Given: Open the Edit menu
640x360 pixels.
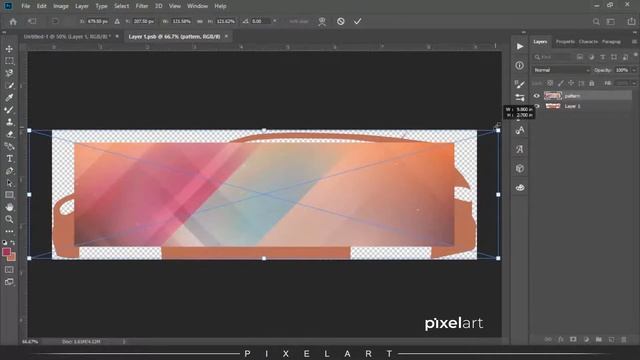Looking at the screenshot, I should 42,6.
